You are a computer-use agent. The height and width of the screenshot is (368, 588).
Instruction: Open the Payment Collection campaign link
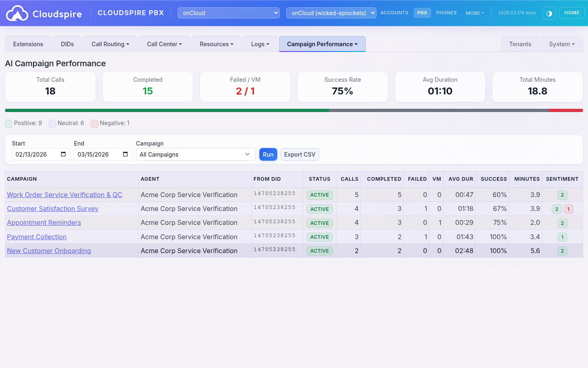click(36, 237)
